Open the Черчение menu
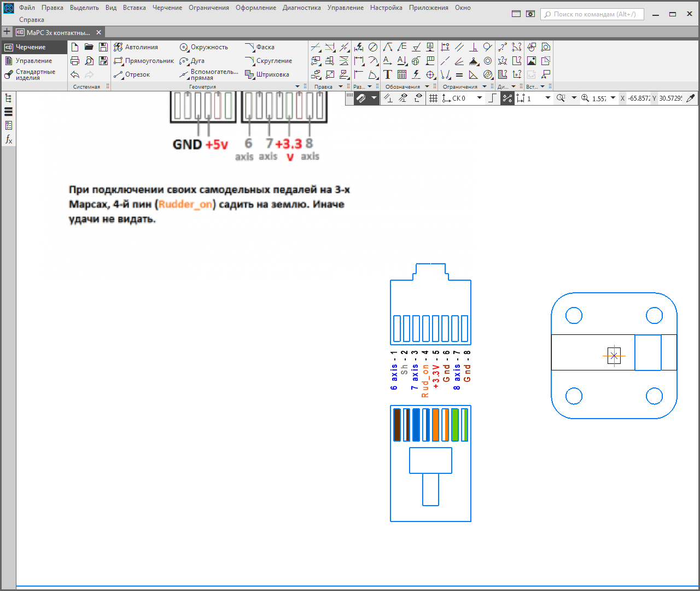The image size is (700, 591). pos(167,8)
